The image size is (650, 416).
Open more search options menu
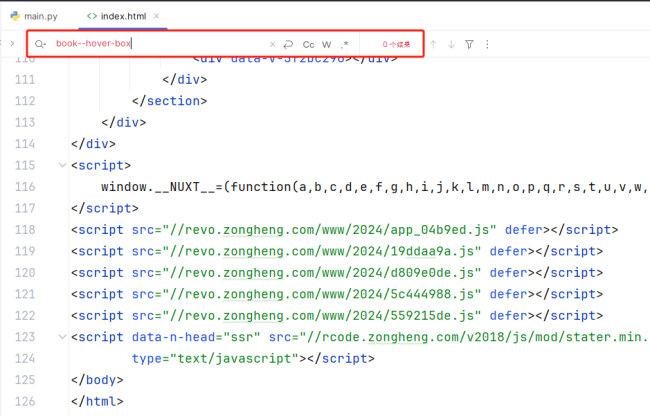click(x=487, y=44)
